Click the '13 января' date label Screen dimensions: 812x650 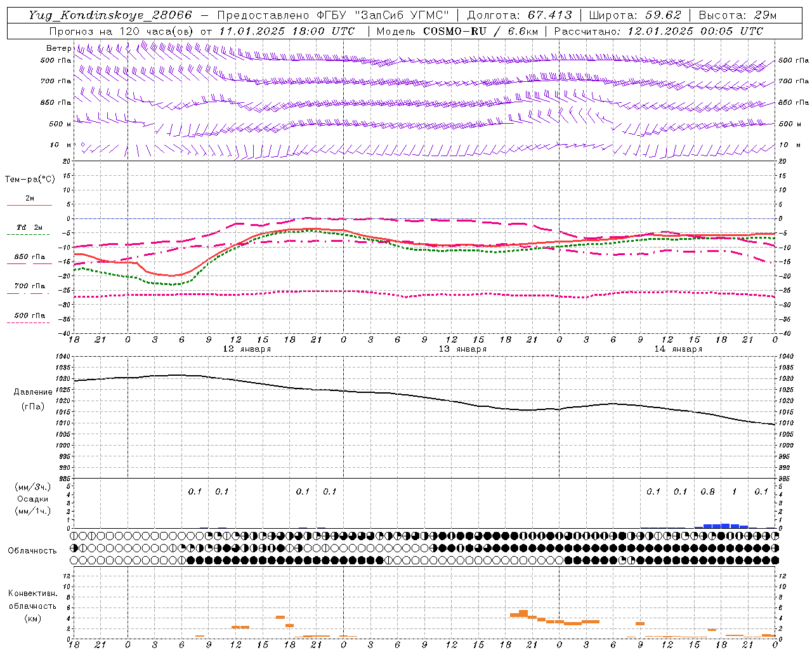(462, 349)
